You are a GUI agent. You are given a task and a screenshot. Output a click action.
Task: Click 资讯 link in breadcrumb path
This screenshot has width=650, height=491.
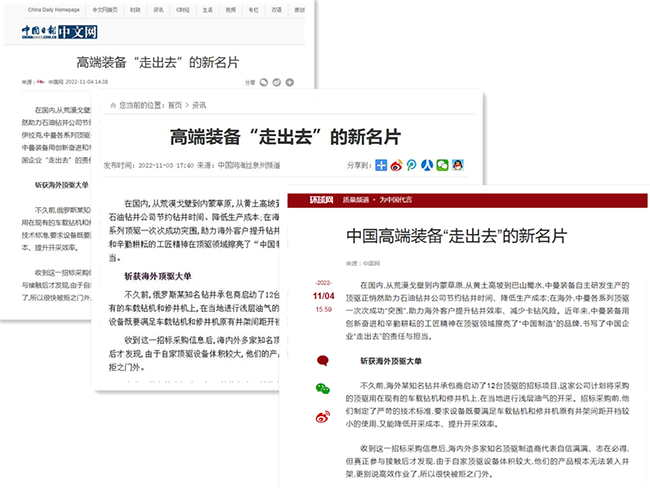199,104
